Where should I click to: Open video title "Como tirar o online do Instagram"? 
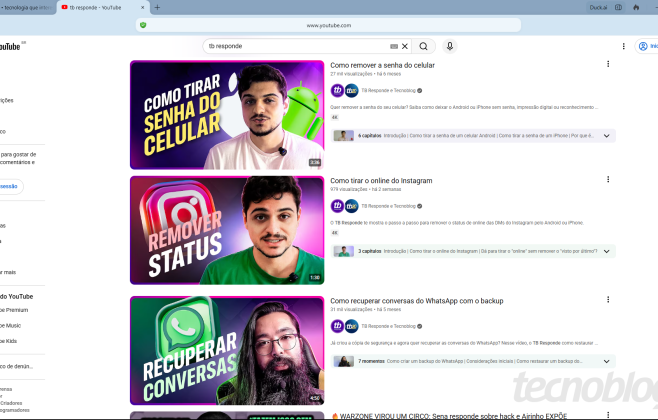pyautogui.click(x=381, y=180)
